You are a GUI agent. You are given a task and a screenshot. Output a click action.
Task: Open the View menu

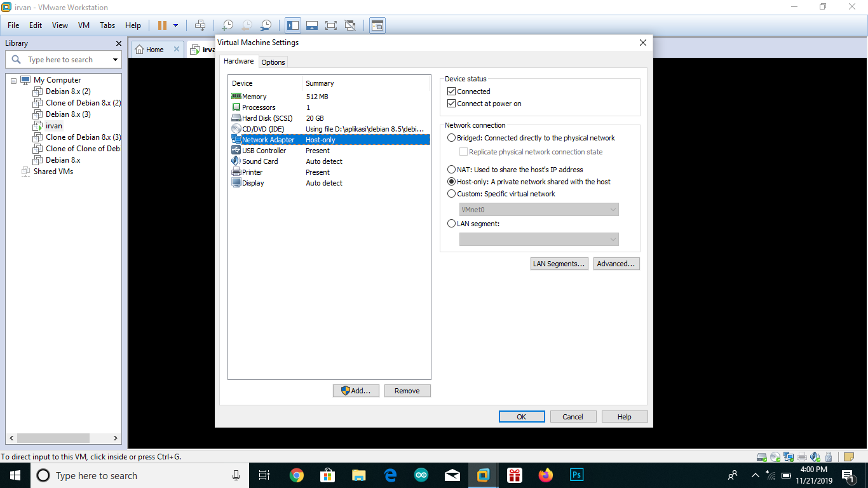pyautogui.click(x=60, y=25)
